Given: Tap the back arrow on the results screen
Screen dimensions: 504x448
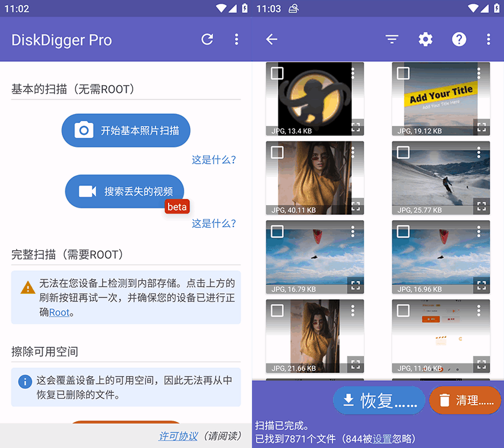Looking at the screenshot, I should [271, 40].
